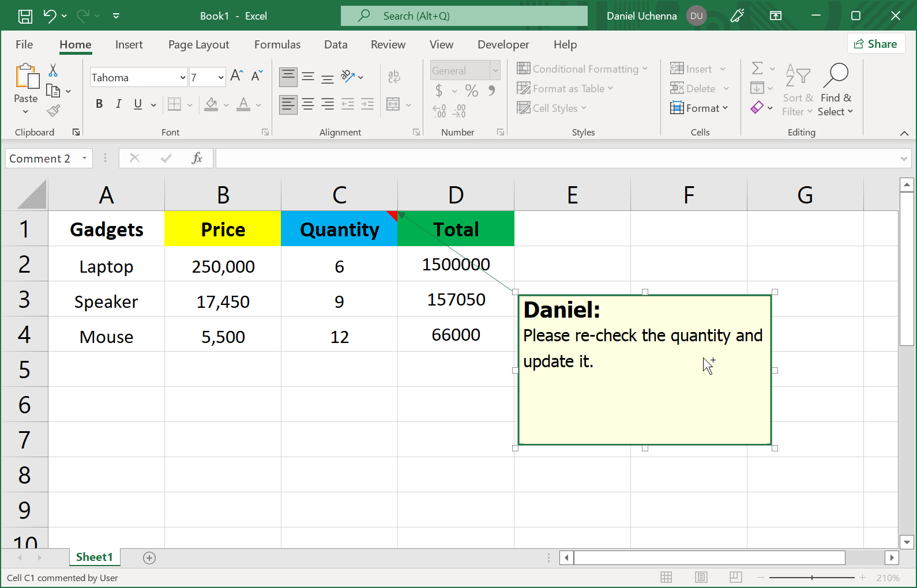Toggle Italic formatting
Screen dimensions: 917x588
coord(118,104)
